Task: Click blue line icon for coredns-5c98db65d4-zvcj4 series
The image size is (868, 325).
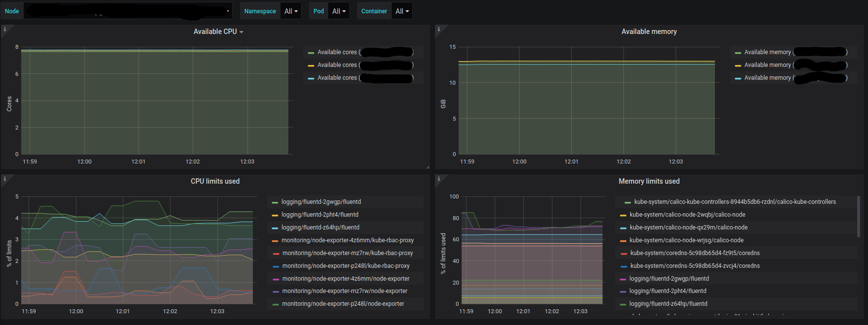Action: click(x=623, y=266)
